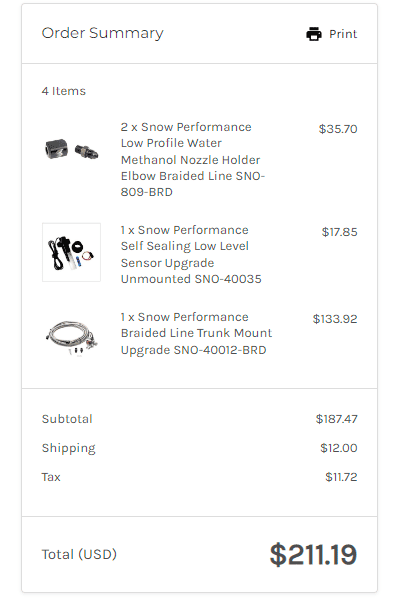Open the braided line trunk mount thumbnail
The height and width of the screenshot is (602, 394).
pyautogui.click(x=71, y=337)
